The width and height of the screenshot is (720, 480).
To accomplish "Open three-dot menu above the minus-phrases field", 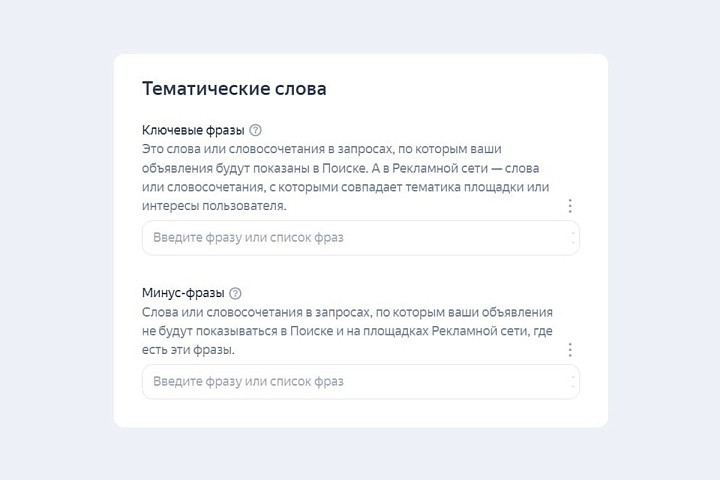I will pos(570,350).
